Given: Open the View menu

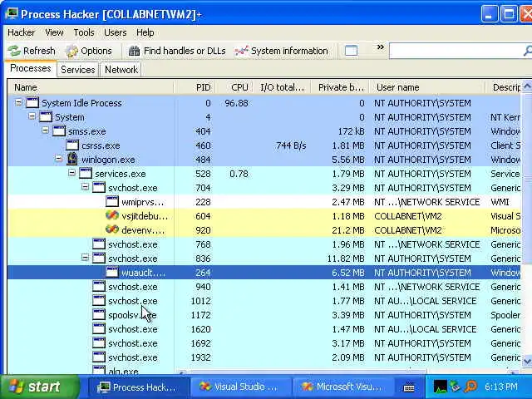Looking at the screenshot, I should coord(54,32).
